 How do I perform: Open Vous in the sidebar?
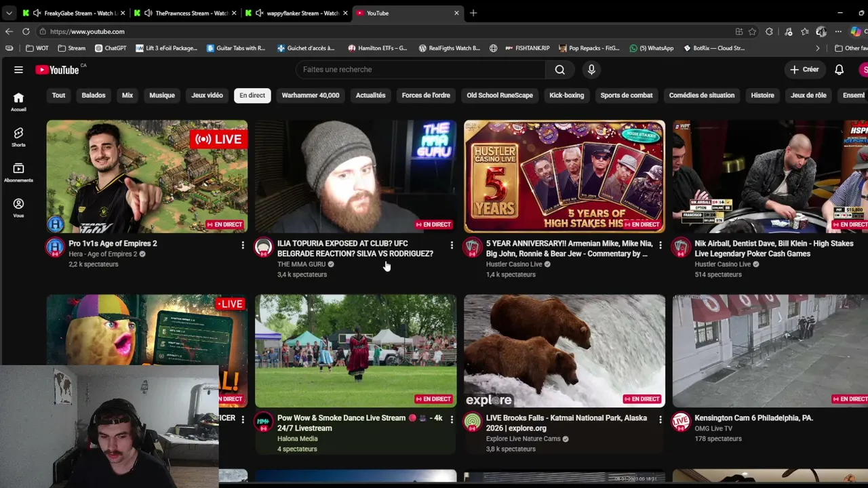pos(18,207)
